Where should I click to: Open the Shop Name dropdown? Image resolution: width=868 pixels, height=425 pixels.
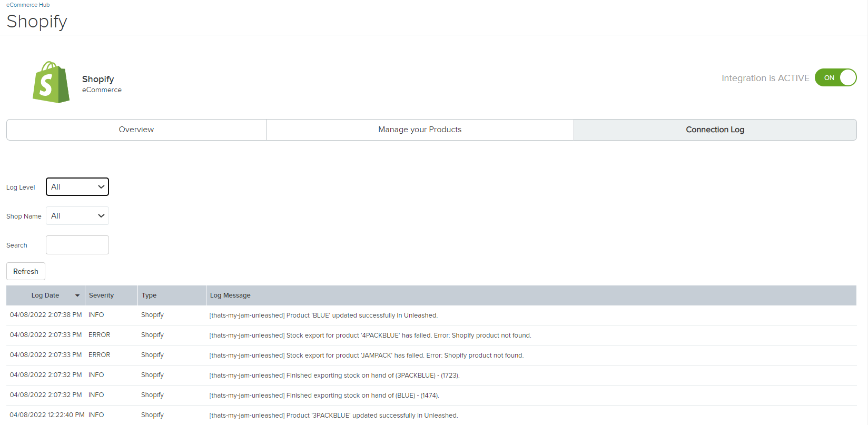pos(77,216)
